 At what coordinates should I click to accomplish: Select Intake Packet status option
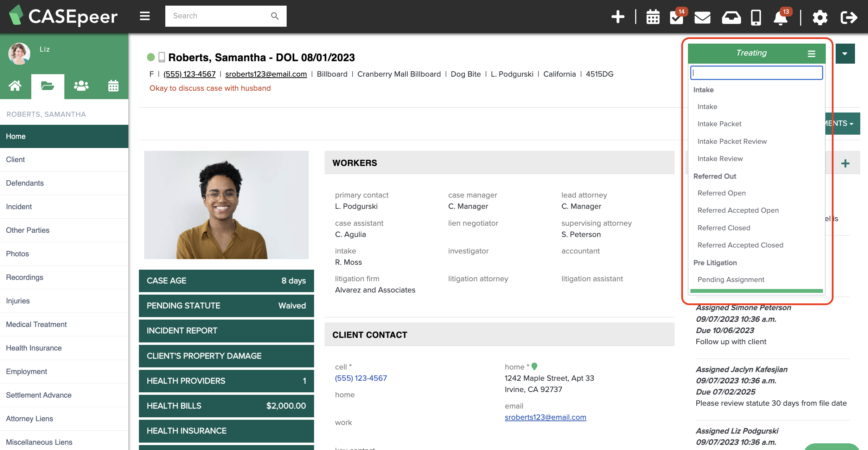pyautogui.click(x=719, y=124)
